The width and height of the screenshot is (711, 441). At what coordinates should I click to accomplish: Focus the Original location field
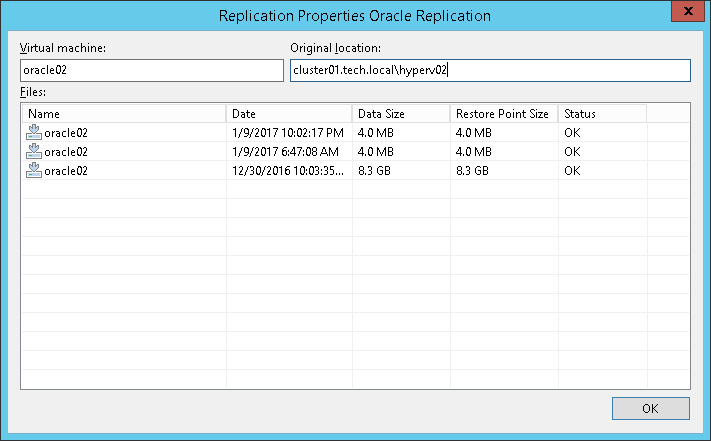point(489,70)
